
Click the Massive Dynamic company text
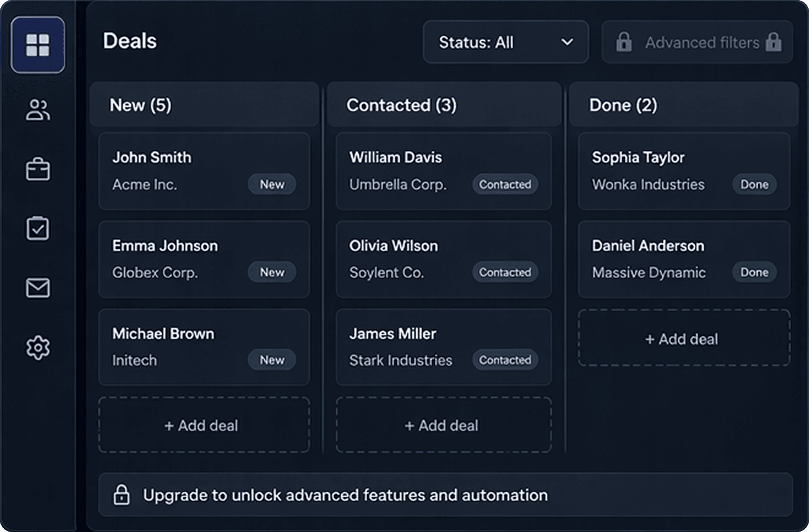tap(649, 273)
